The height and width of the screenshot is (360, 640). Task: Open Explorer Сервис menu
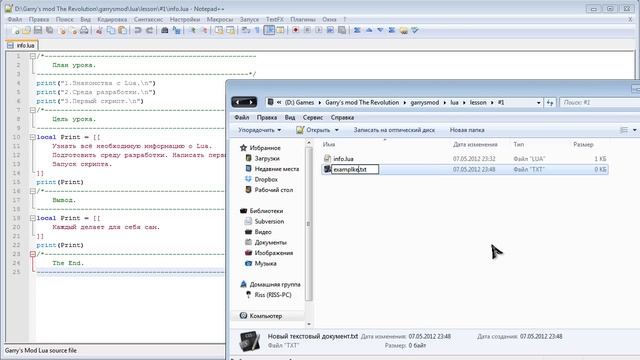(x=313, y=118)
